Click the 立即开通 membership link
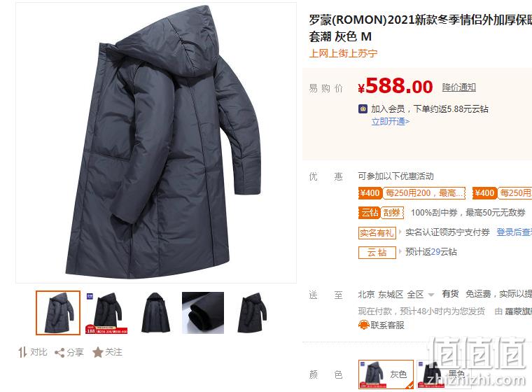The width and height of the screenshot is (532, 392). coord(390,122)
